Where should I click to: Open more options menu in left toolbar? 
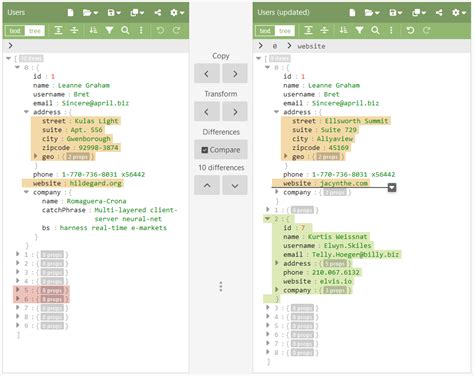(141, 30)
